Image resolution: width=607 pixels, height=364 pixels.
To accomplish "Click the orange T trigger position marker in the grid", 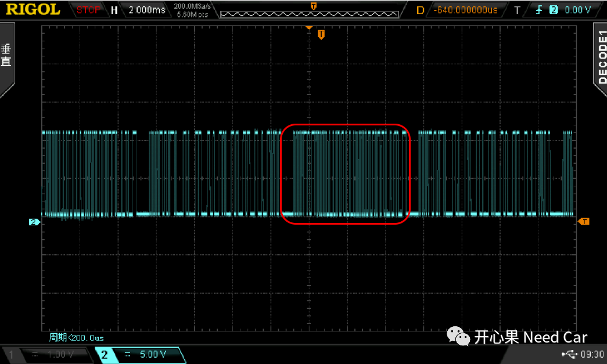I will tap(321, 35).
